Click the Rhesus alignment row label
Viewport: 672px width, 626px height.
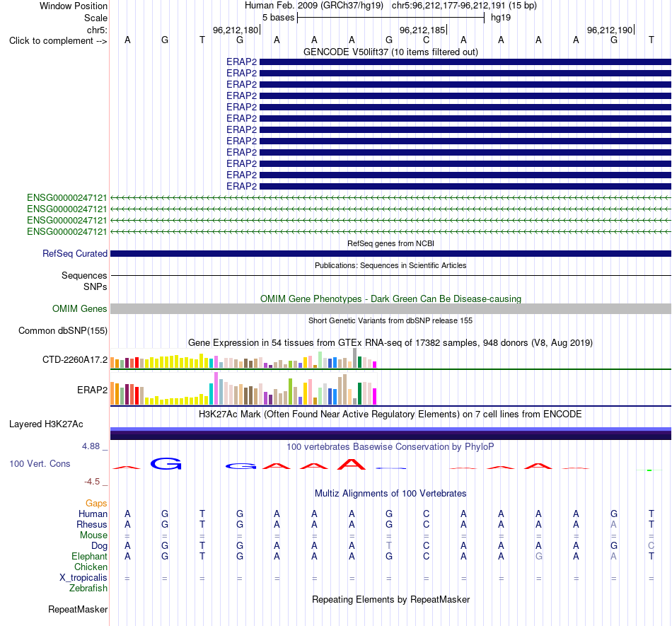tap(92, 524)
